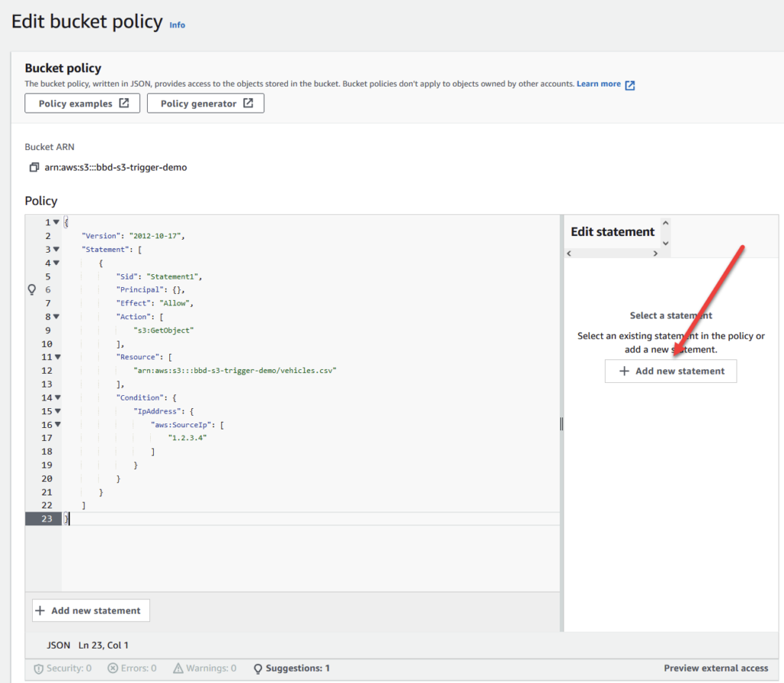Collapse the Statement array at line 3
The height and width of the screenshot is (683, 784).
click(56, 250)
